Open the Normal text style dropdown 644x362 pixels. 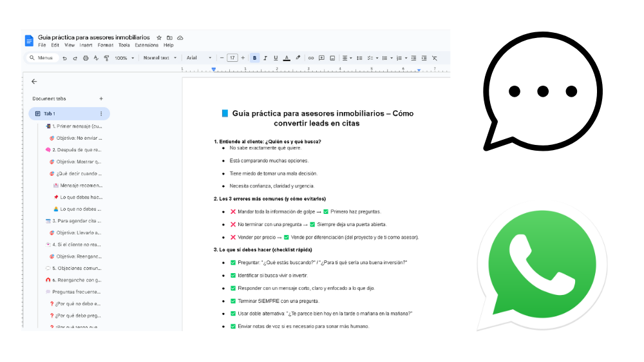[160, 58]
